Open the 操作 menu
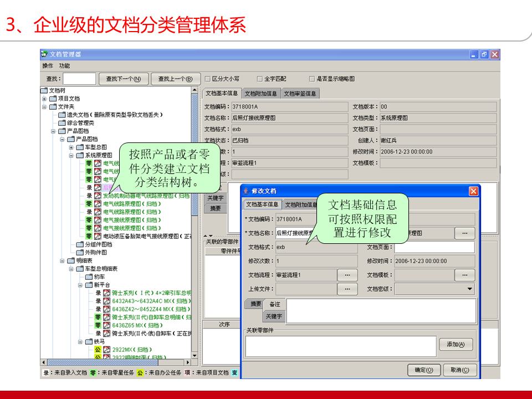 [48, 66]
